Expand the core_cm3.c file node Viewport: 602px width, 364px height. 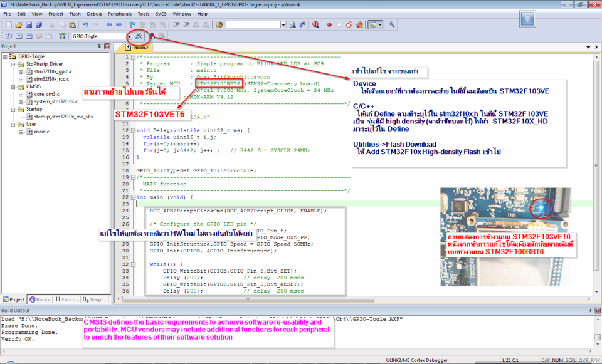pos(21,94)
